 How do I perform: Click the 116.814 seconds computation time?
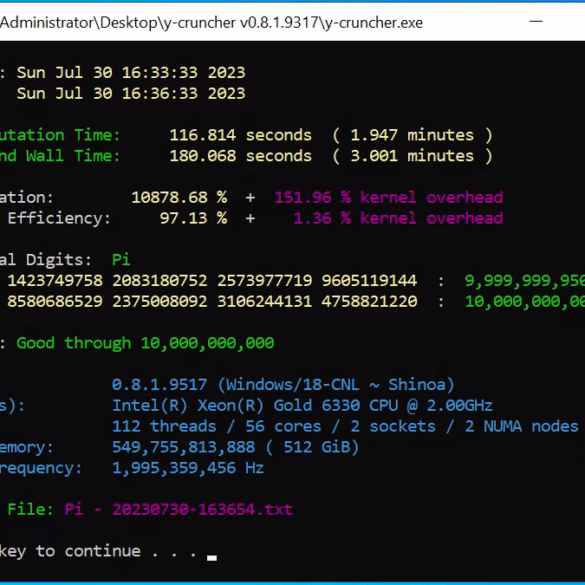[240, 135]
